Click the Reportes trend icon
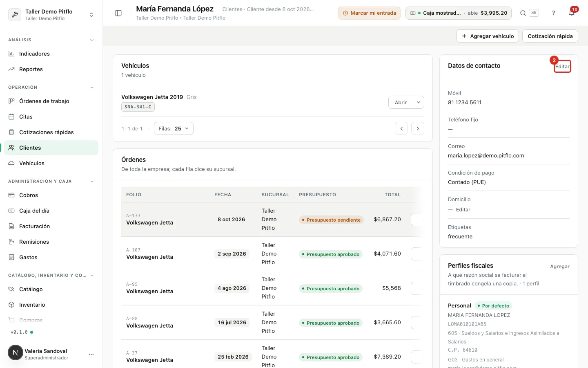The width and height of the screenshot is (588, 368). (11, 69)
